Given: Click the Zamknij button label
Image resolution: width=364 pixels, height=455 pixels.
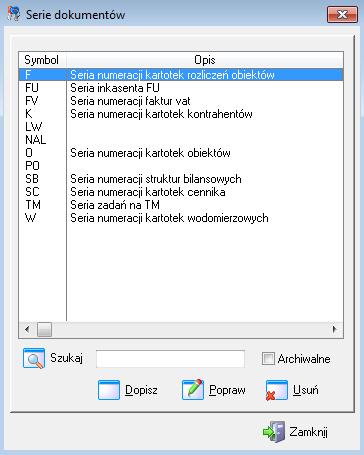Looking at the screenshot, I should click(308, 432).
